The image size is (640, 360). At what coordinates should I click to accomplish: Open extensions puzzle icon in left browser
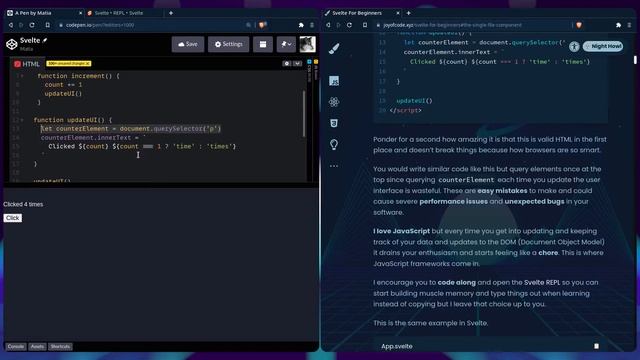[x=301, y=25]
